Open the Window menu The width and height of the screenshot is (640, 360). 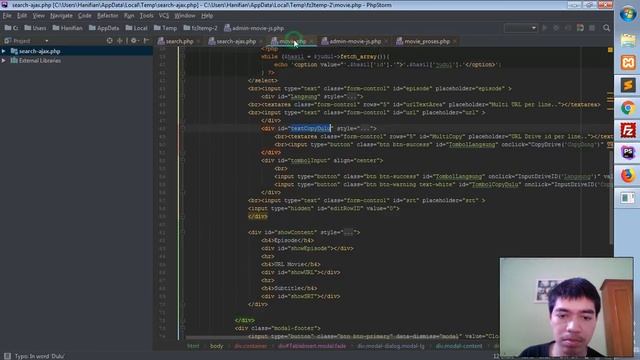pyautogui.click(x=184, y=16)
